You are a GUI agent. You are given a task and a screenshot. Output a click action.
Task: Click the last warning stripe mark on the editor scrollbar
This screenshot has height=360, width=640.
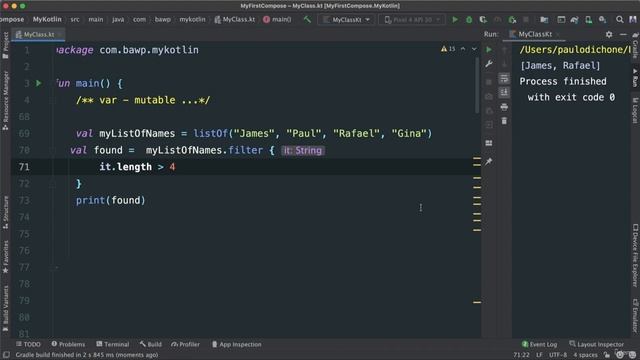coord(477,302)
